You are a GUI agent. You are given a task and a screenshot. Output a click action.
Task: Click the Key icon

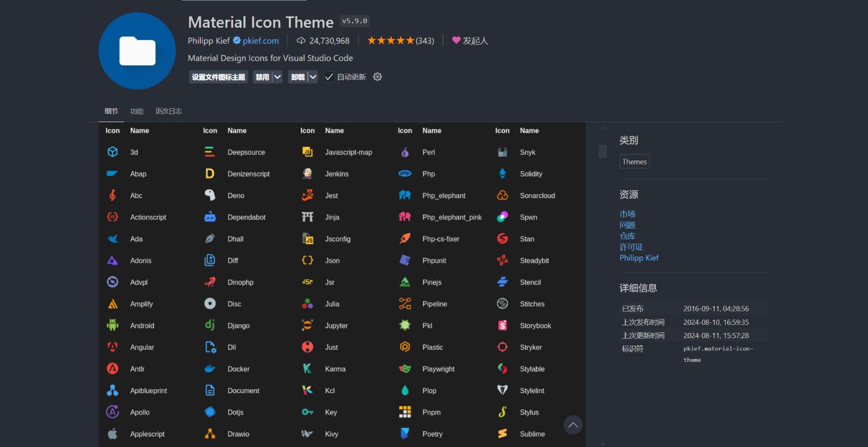pyautogui.click(x=307, y=412)
